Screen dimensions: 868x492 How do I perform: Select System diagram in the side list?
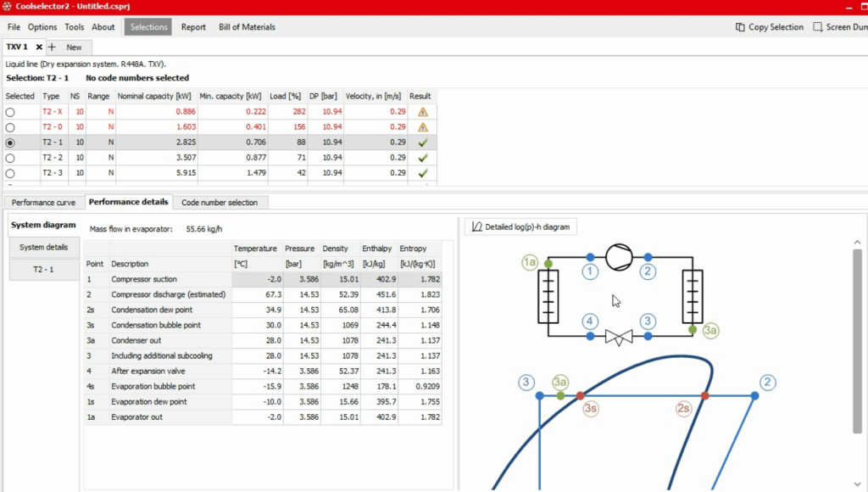point(43,225)
